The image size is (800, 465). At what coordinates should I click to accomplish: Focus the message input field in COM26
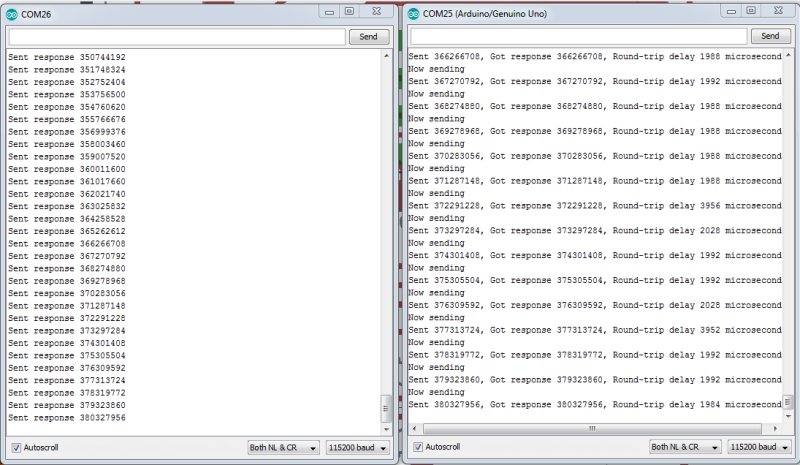[177, 37]
